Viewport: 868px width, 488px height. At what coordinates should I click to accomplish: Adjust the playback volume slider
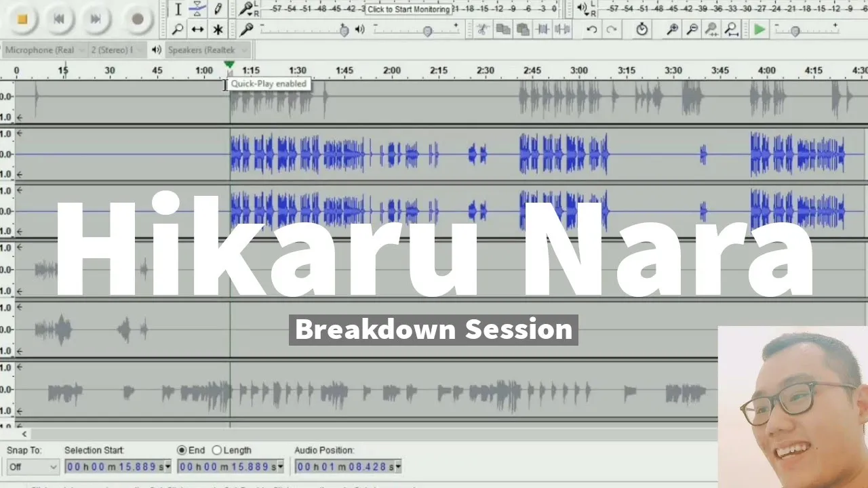(427, 30)
